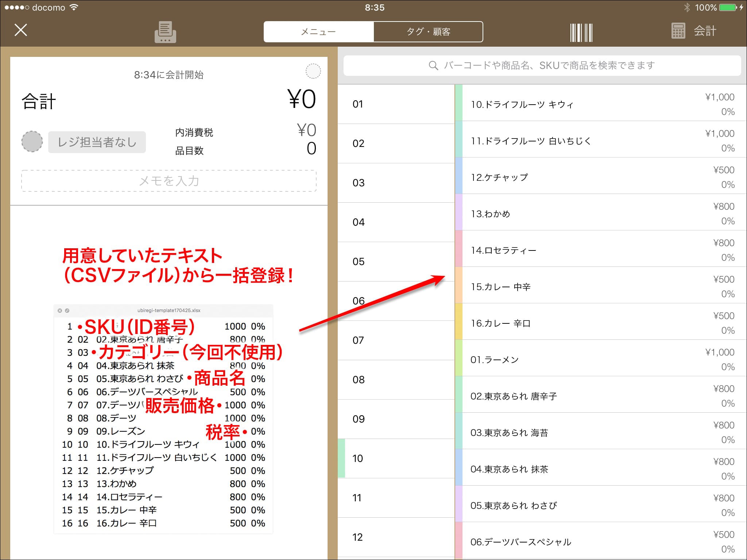The image size is (747, 560).
Task: Tap the 内消費税 tax label
Action: 194,132
